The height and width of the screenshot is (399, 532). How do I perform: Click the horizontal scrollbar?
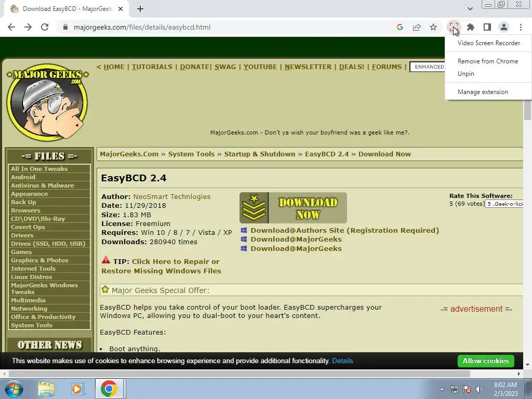point(239,374)
